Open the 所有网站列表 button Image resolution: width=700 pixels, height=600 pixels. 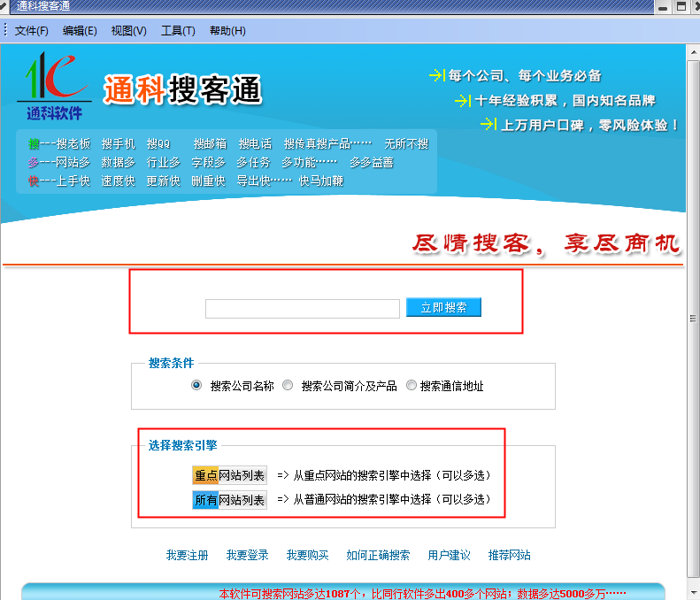pos(229,500)
